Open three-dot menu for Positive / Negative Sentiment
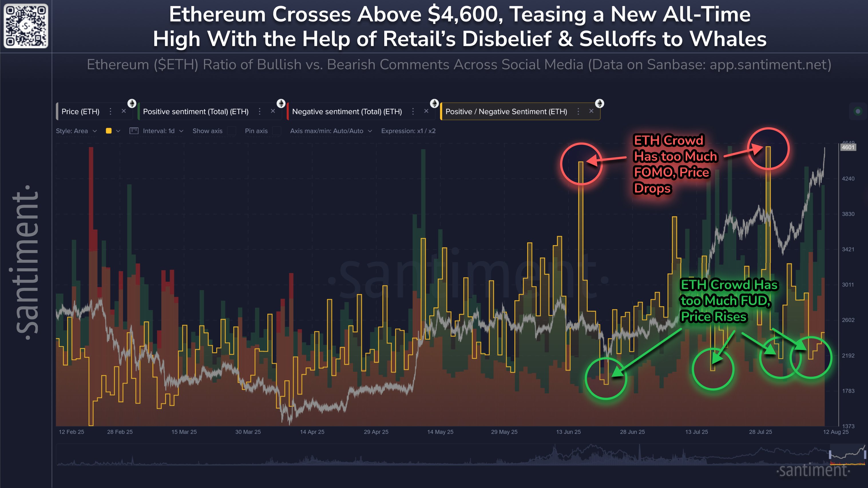This screenshot has width=868, height=488. [x=578, y=111]
